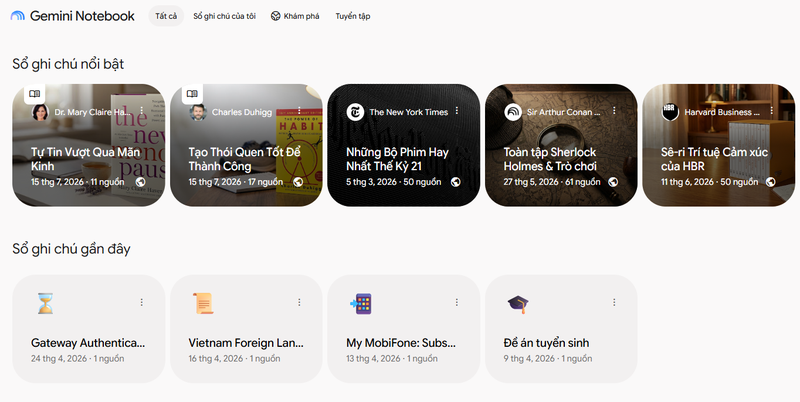Click globe icon on Bộ Phim Hay card

click(456, 182)
